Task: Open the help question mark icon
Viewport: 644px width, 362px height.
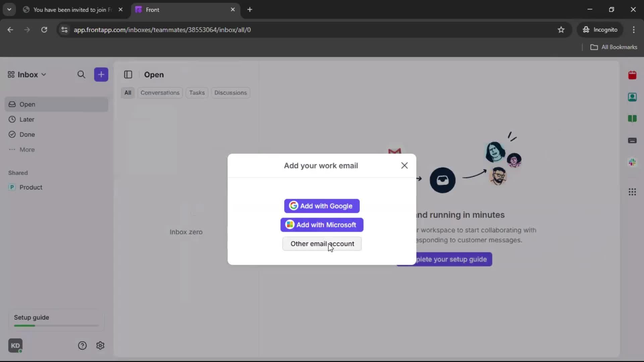Action: pos(82,345)
